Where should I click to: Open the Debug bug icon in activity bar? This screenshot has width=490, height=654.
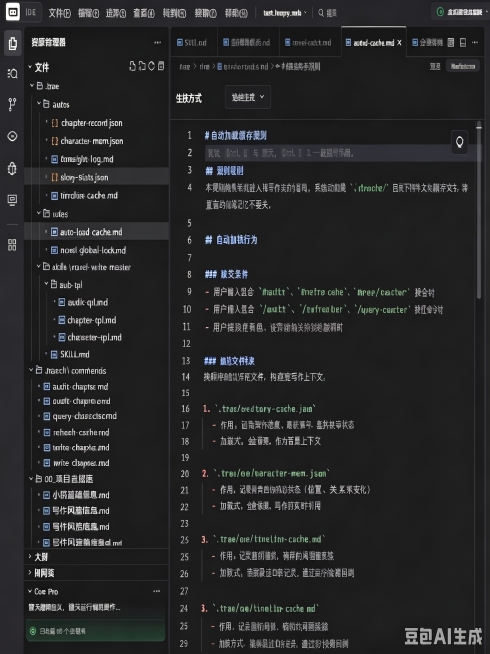click(x=13, y=168)
